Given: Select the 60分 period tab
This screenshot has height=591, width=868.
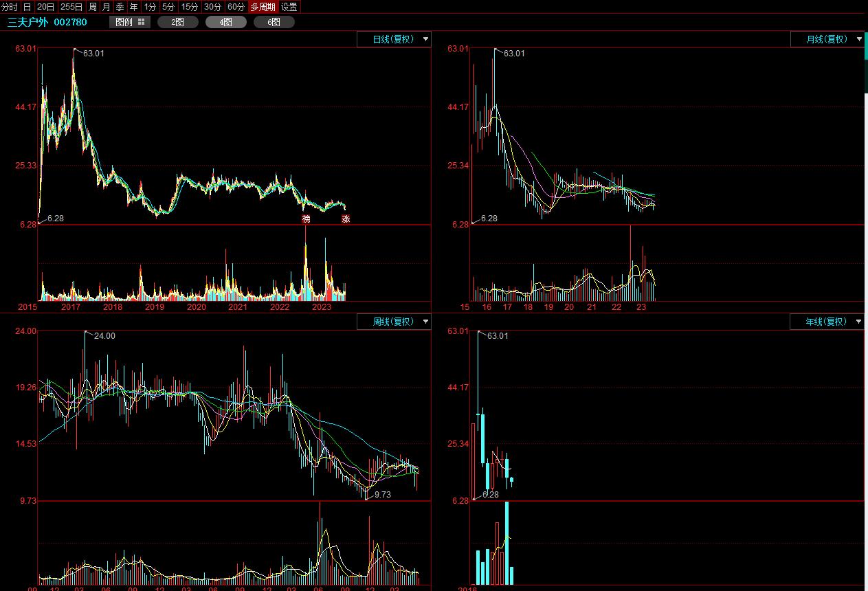Looking at the screenshot, I should 236,7.
